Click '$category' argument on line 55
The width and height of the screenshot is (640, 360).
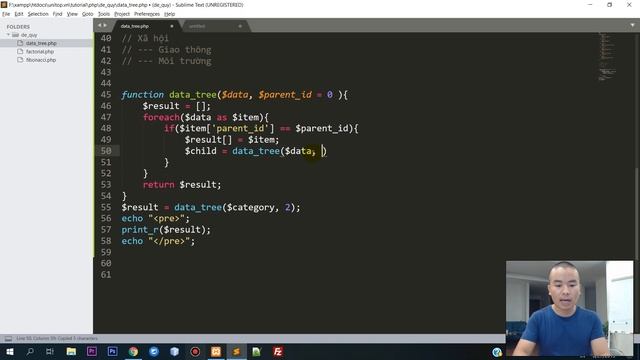pos(250,207)
